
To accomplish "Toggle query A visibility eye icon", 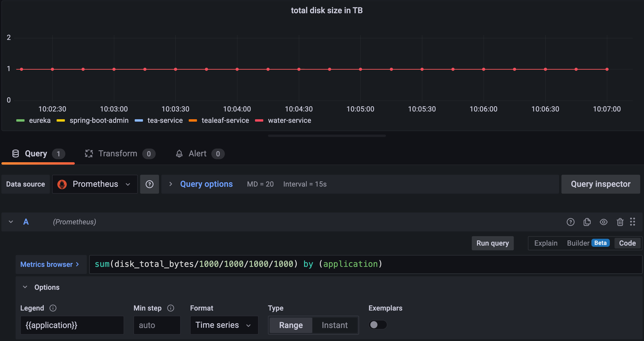I will click(603, 222).
